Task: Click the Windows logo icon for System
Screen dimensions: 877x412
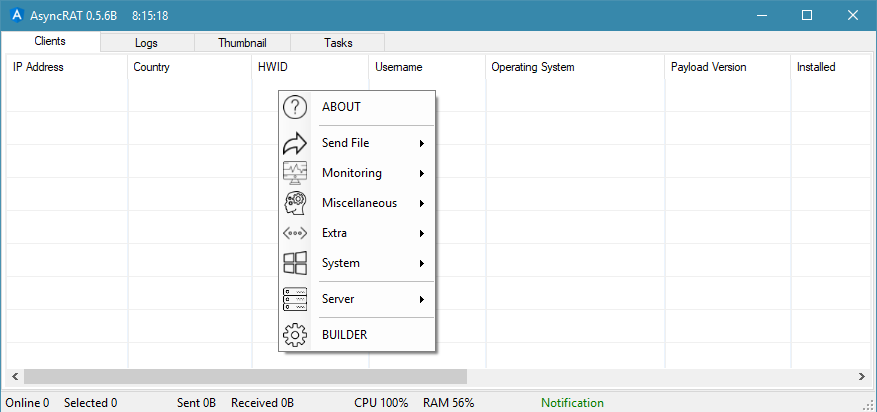Action: pos(295,263)
